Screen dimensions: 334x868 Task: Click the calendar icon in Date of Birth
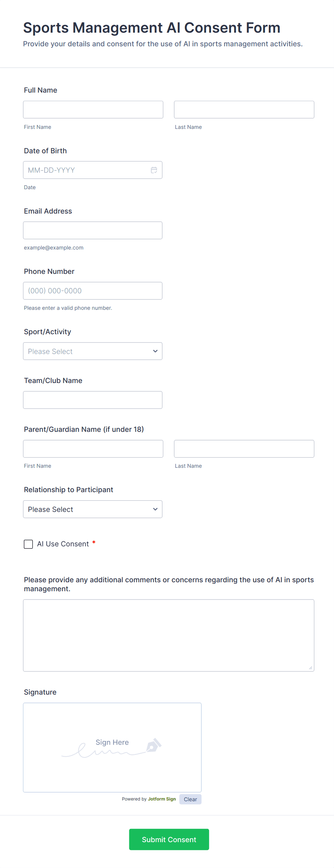tap(154, 170)
